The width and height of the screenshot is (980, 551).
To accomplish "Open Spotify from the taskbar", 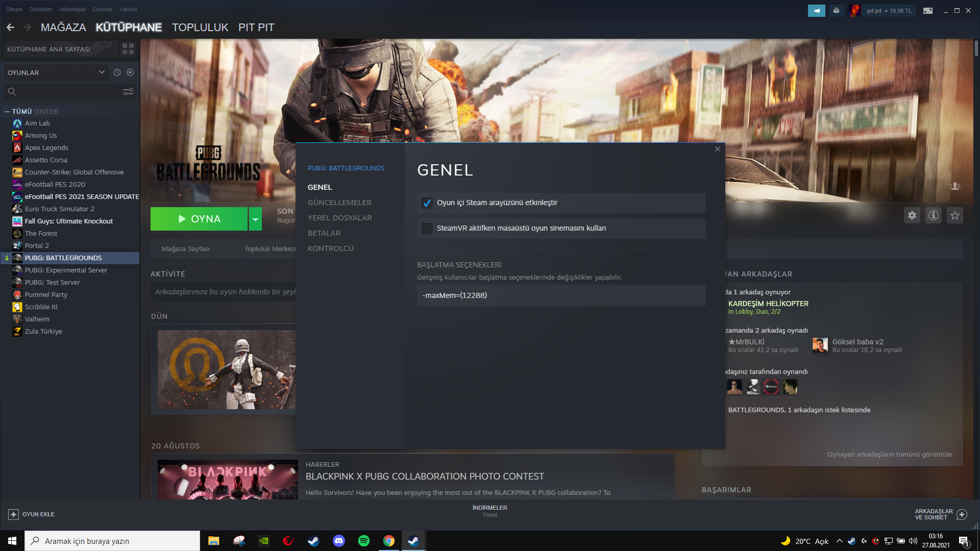I will 364,541.
